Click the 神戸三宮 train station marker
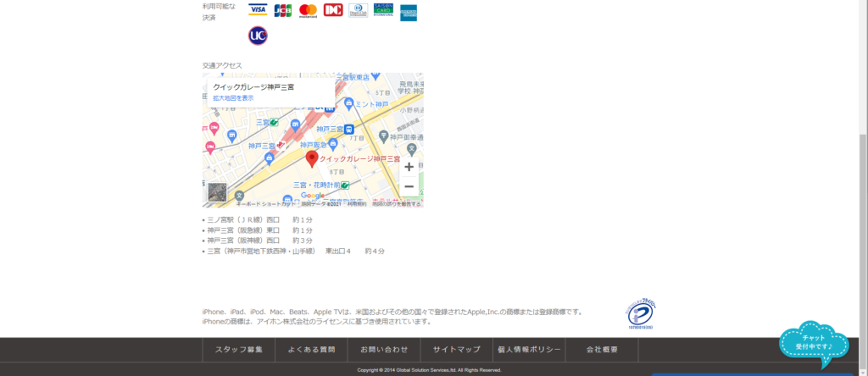Viewport: 868px width, 376px height. click(x=348, y=130)
